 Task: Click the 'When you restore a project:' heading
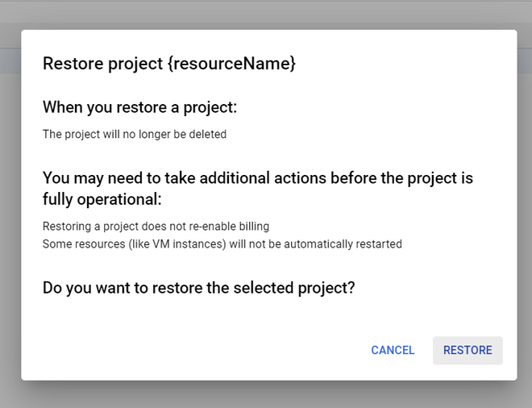tap(139, 107)
